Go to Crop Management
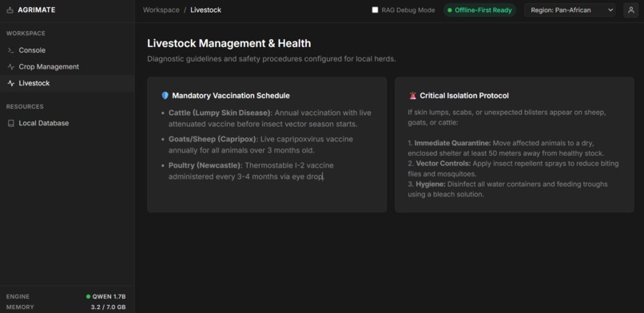The width and height of the screenshot is (644, 313). pyautogui.click(x=67, y=66)
